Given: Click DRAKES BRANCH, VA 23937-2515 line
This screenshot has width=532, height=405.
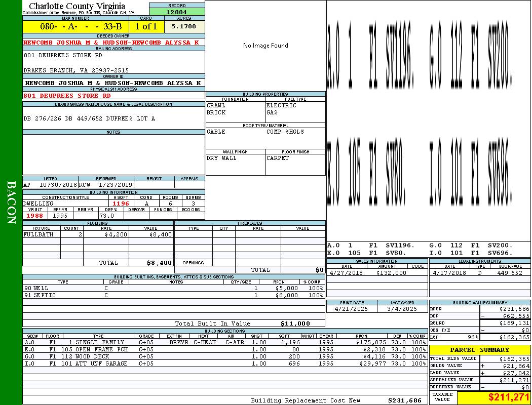Looking at the screenshot, I should click(76, 70).
